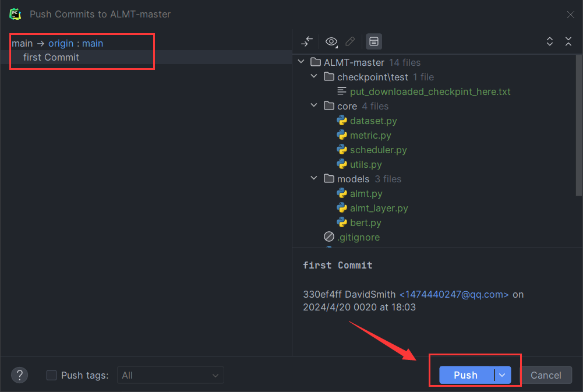Collapse the ALMT-master root folder

click(x=302, y=62)
